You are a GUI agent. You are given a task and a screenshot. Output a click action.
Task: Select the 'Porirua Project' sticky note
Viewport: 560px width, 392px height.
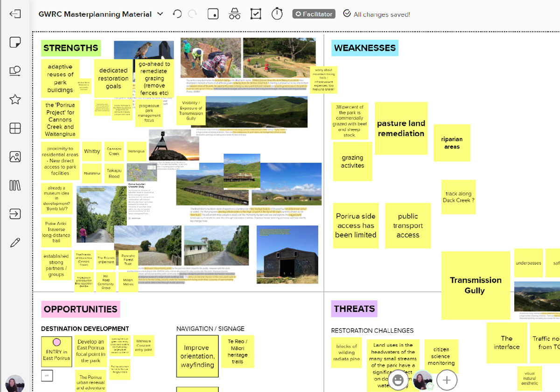click(60, 119)
